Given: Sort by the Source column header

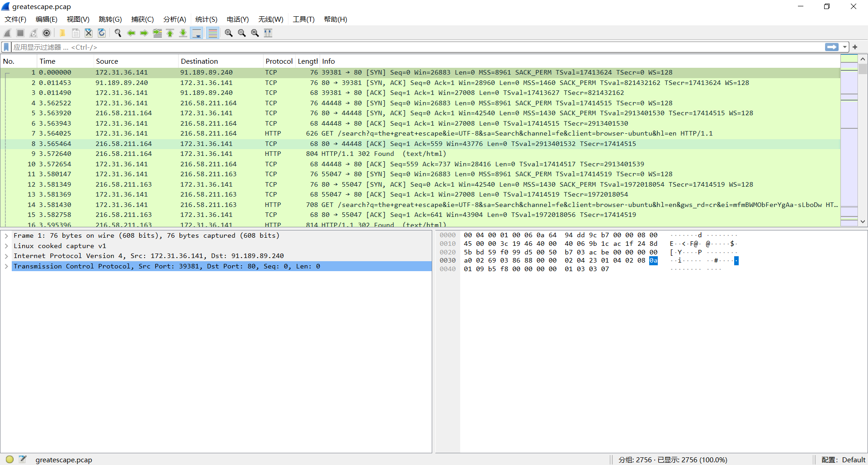Looking at the screenshot, I should coord(136,61).
